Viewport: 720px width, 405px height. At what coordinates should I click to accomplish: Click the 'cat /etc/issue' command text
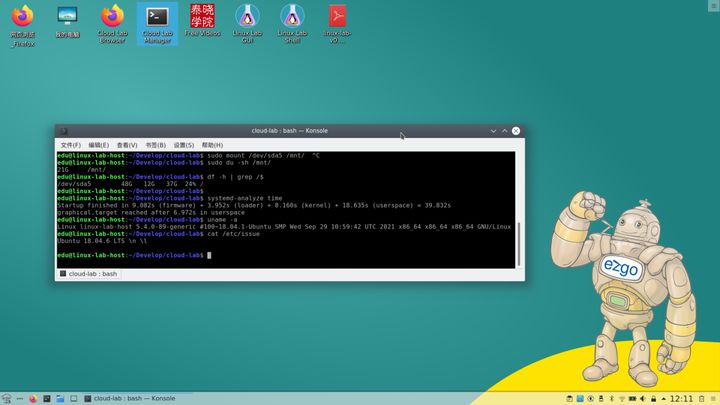tap(233, 234)
